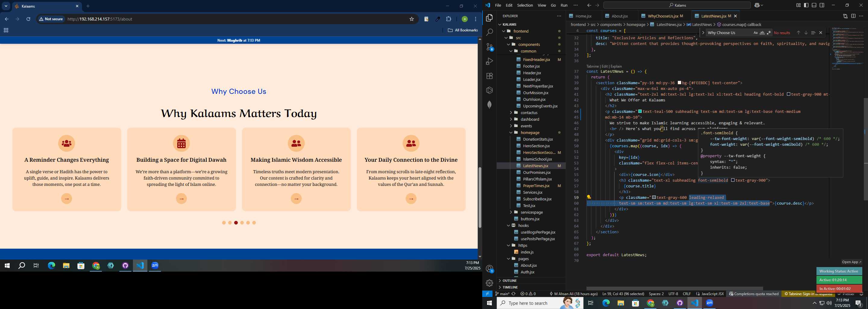Open Chrome three-dot menu
Screen dimensions: 868x309
(x=476, y=19)
